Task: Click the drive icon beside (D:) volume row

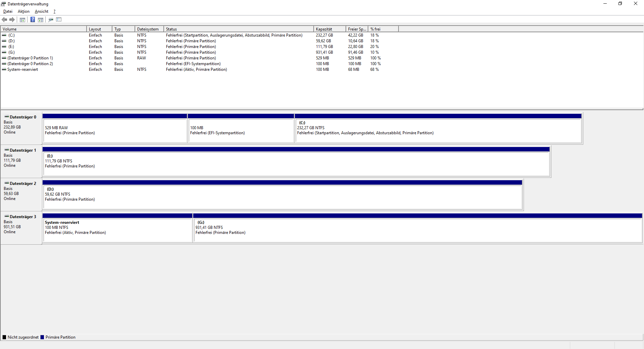Action: click(4, 41)
